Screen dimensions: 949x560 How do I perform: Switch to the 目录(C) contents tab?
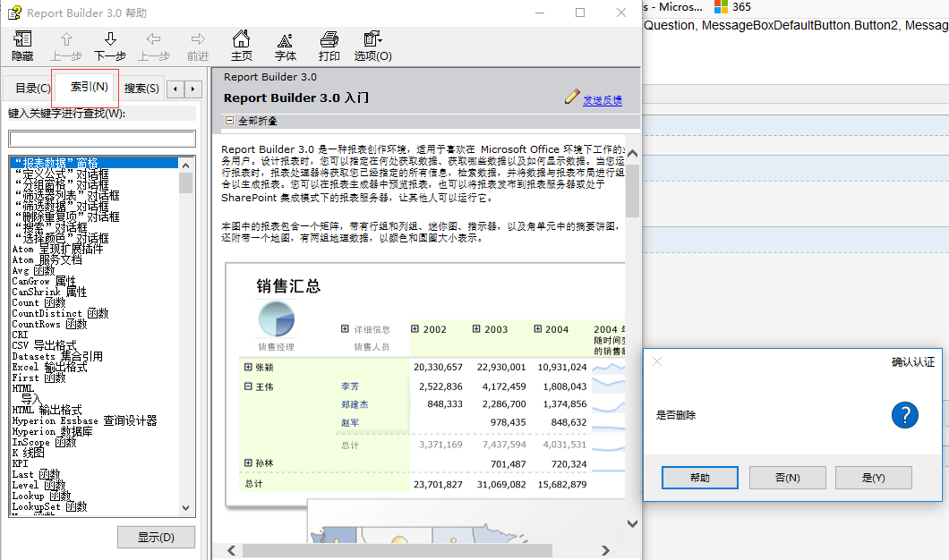(x=32, y=89)
